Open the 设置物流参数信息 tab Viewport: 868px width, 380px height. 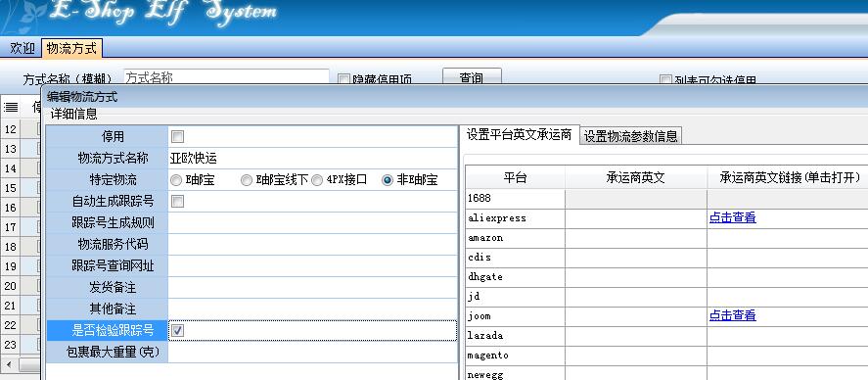pos(630,136)
